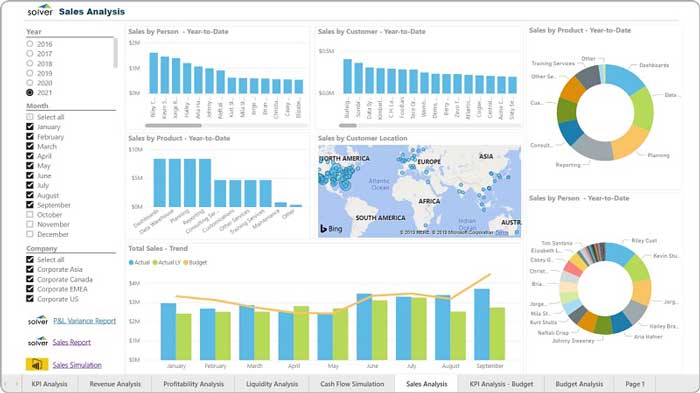Open the P&L Variance Report link
The height and width of the screenshot is (393, 700).
pyautogui.click(x=84, y=321)
